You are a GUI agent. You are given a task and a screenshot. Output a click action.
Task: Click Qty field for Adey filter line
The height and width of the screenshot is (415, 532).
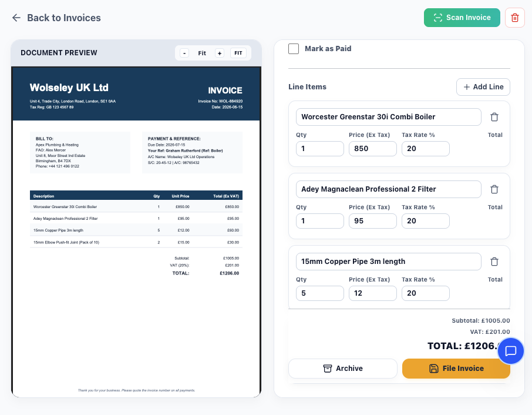coord(320,221)
